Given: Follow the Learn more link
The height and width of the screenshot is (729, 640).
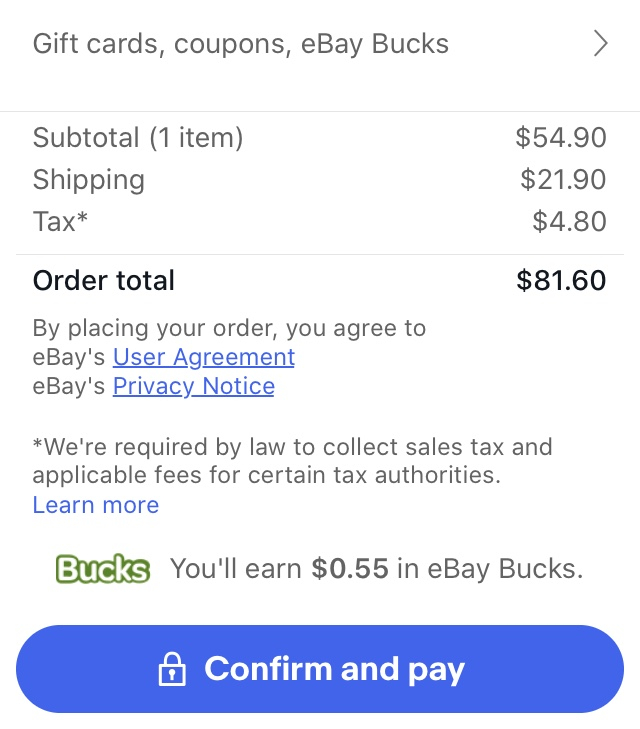Looking at the screenshot, I should pos(96,505).
